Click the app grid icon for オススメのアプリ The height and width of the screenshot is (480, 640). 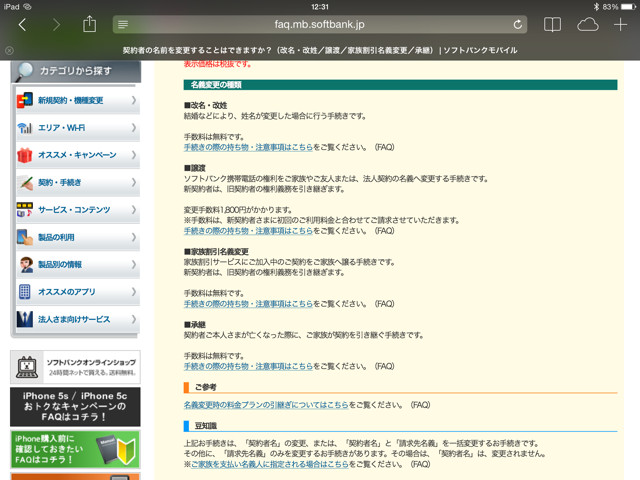click(24, 292)
